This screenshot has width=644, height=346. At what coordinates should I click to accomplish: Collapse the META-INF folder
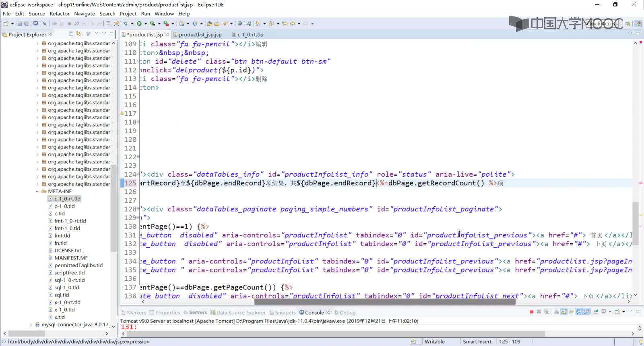[x=37, y=192]
